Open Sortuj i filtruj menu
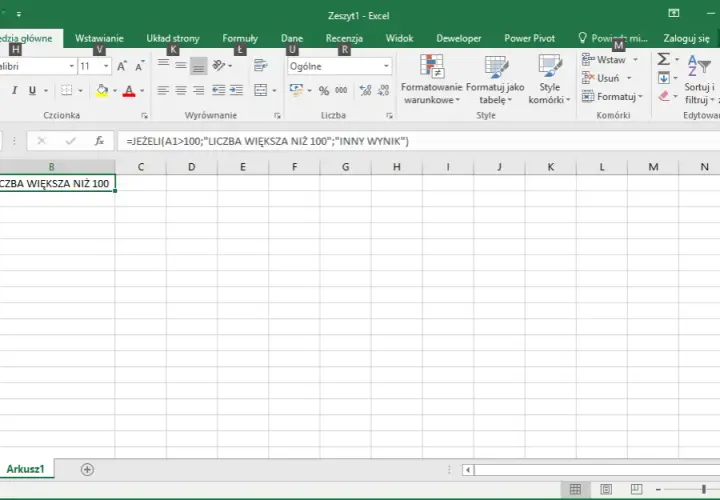 click(x=701, y=79)
